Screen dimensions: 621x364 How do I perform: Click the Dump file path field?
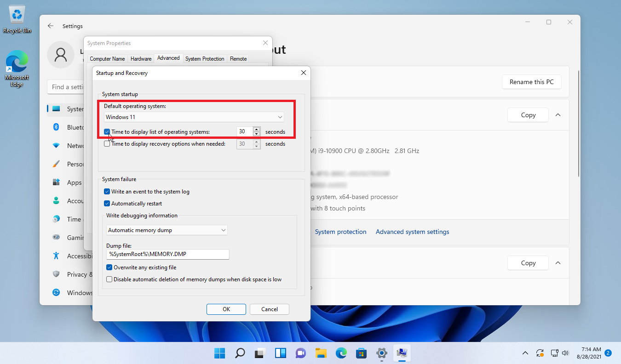pyautogui.click(x=167, y=254)
